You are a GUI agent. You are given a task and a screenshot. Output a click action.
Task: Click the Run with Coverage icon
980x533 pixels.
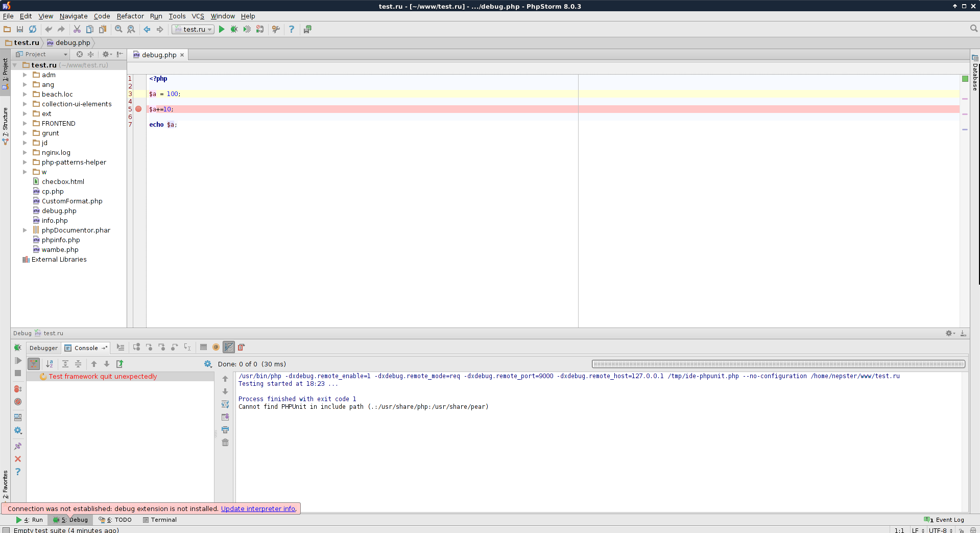[x=247, y=29]
